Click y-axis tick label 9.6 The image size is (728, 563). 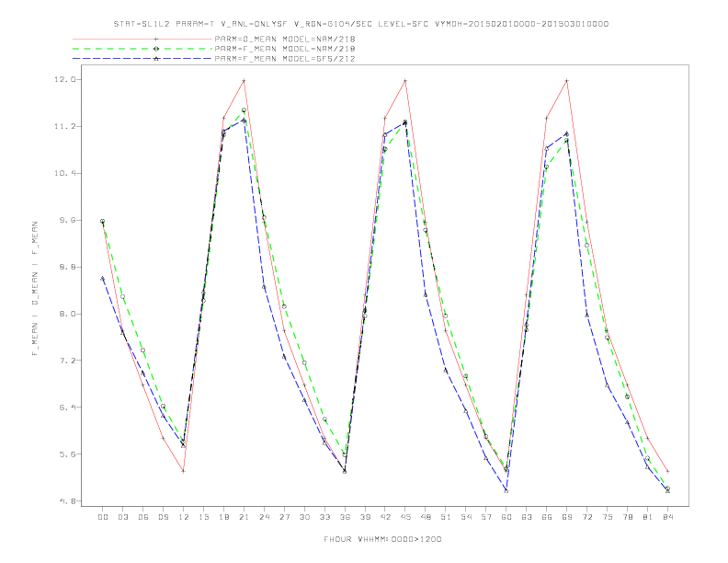click(x=67, y=220)
